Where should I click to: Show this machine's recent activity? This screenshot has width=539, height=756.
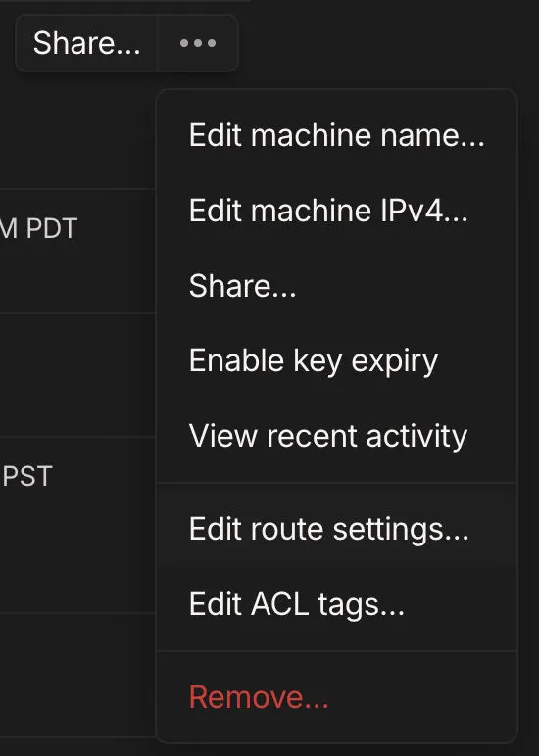click(x=337, y=437)
